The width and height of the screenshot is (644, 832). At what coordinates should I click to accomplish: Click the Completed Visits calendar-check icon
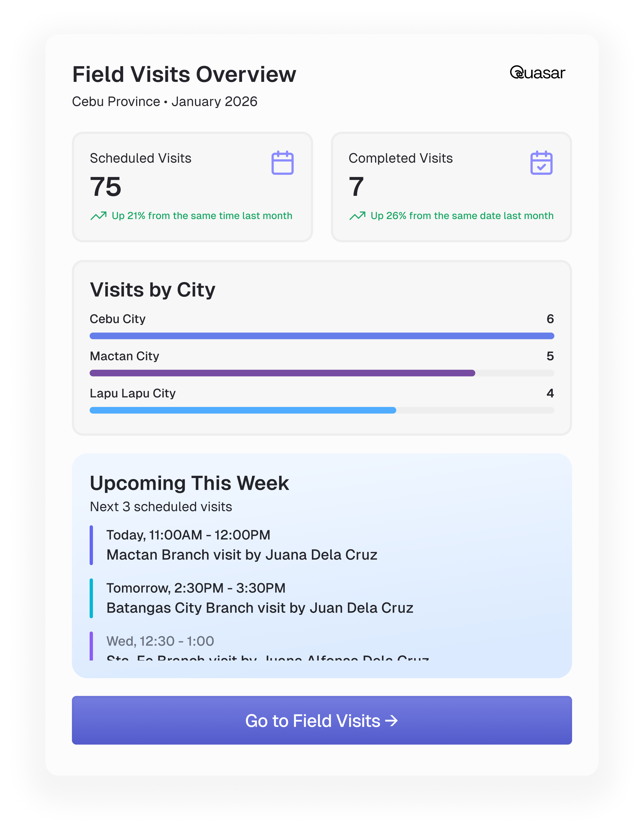click(541, 163)
